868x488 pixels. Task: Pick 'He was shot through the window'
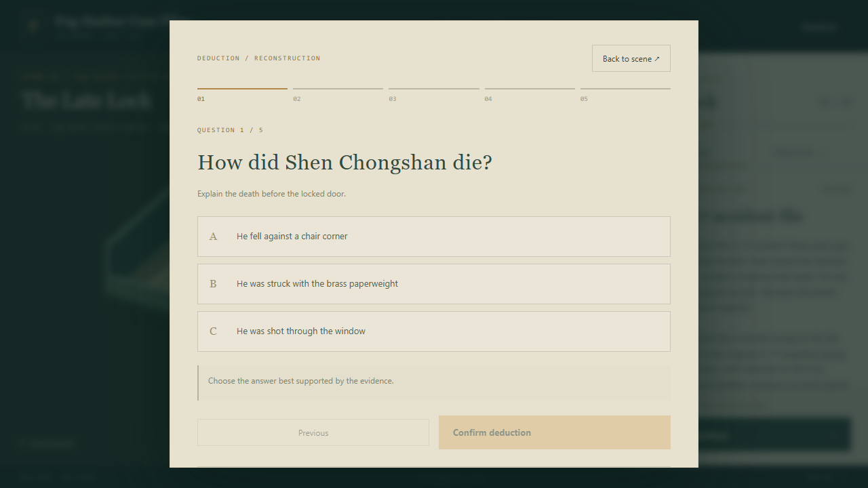click(x=434, y=331)
